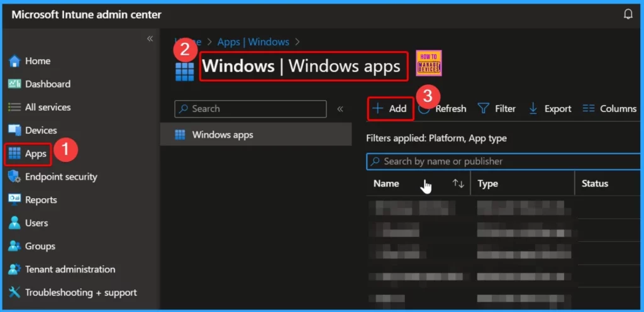The image size is (644, 312).
Task: Click the Status column header
Action: (595, 184)
